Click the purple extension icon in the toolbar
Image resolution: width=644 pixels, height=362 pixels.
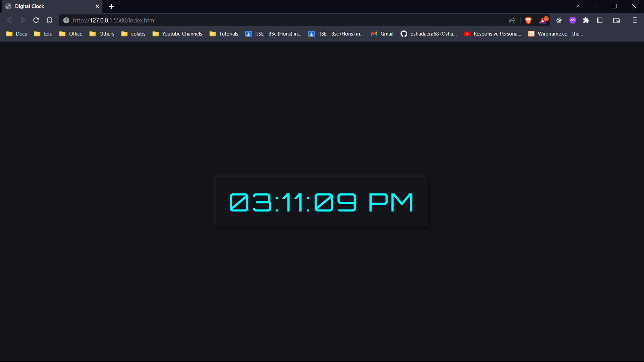click(573, 20)
